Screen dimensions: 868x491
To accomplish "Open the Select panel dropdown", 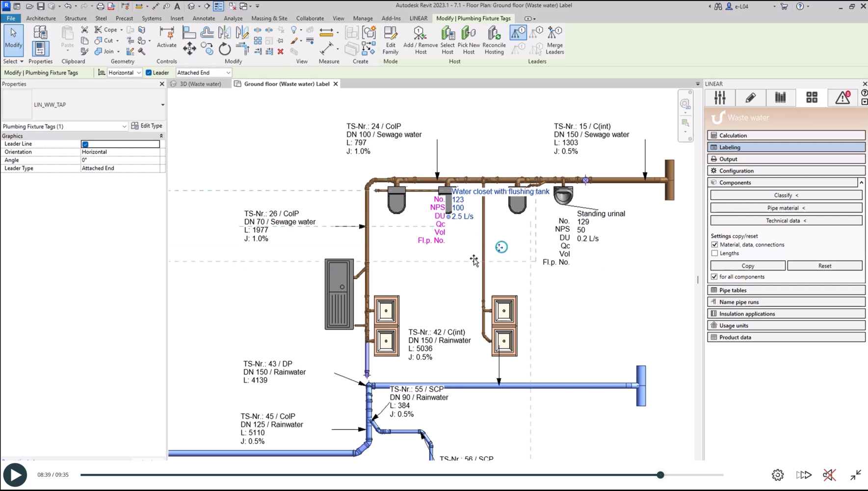I will (14, 61).
